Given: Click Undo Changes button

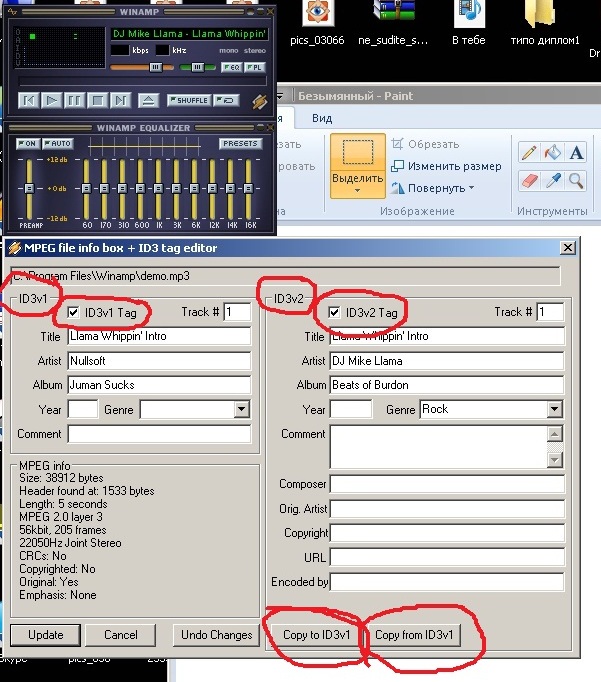Looking at the screenshot, I should [x=217, y=635].
